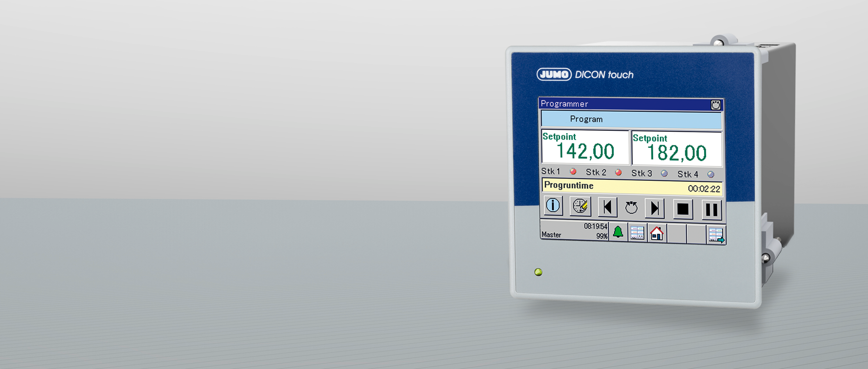This screenshot has width=868, height=369.
Task: Tap the yellow Progruntime bar
Action: click(x=632, y=187)
